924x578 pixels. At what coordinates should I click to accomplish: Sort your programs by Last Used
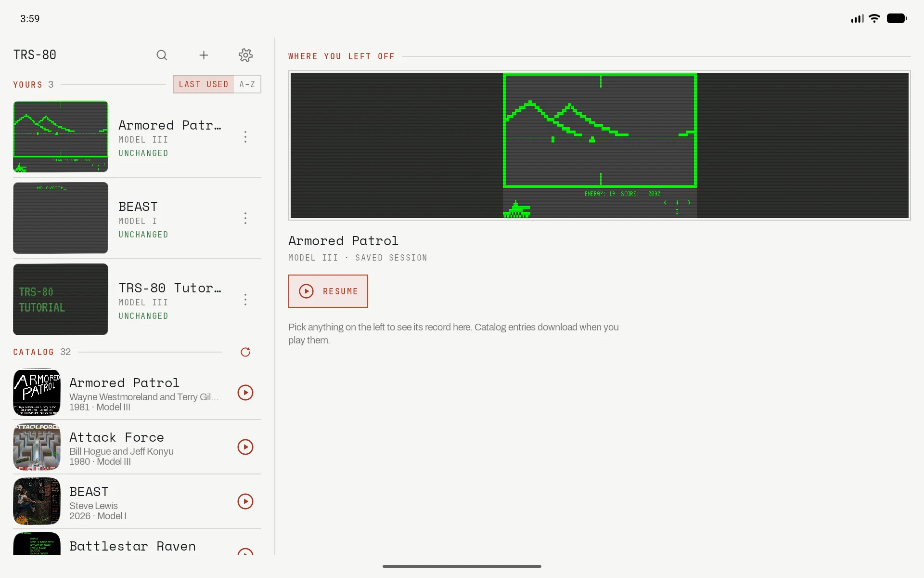click(204, 84)
